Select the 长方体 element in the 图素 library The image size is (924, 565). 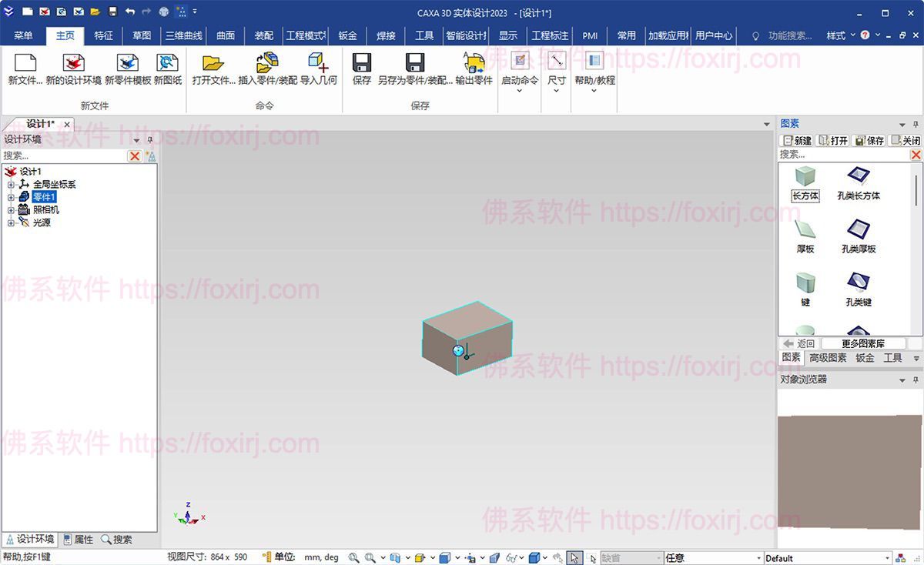pos(805,182)
